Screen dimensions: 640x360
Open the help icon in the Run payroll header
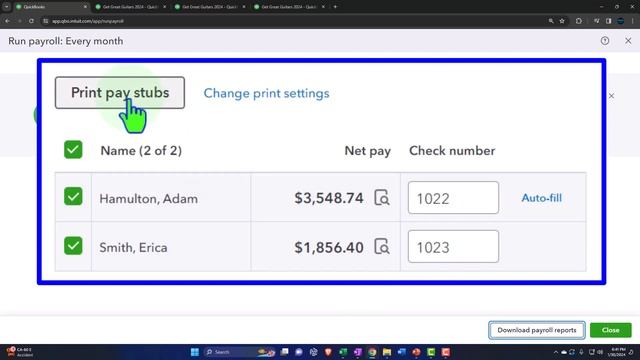point(605,41)
